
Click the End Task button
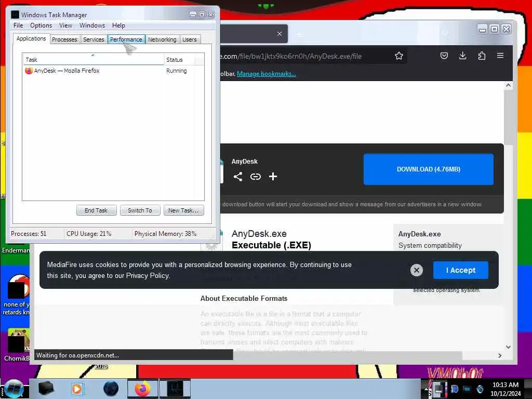coord(96,210)
